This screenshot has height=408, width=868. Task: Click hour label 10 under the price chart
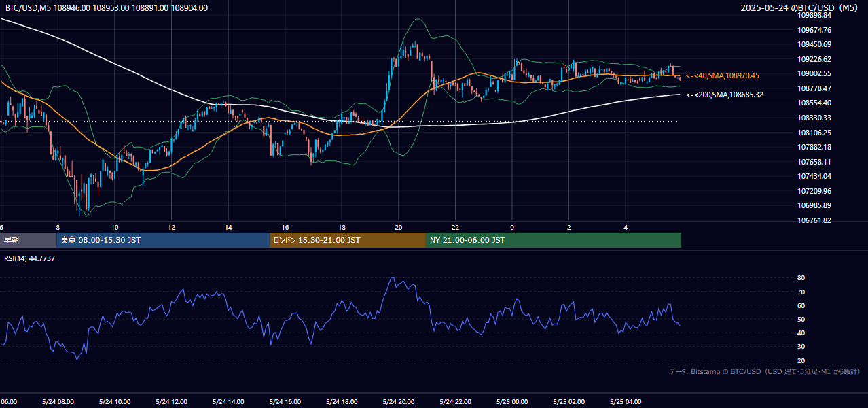[115, 227]
